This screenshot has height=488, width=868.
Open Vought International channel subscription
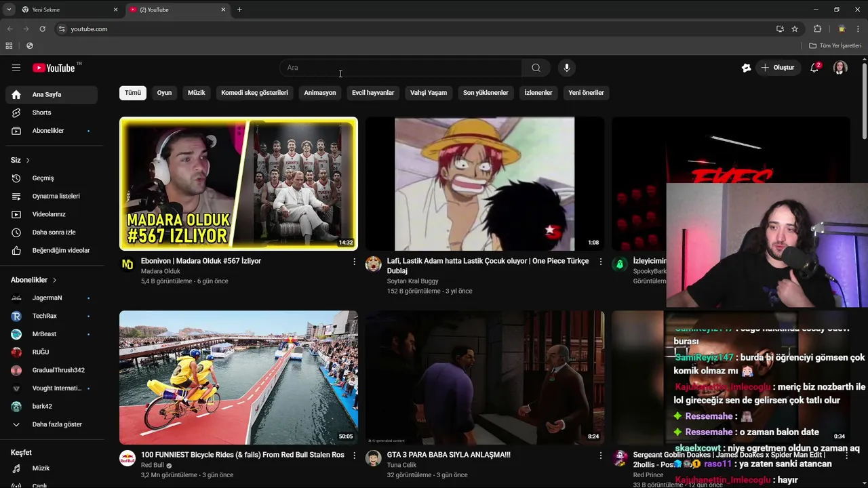pyautogui.click(x=52, y=388)
